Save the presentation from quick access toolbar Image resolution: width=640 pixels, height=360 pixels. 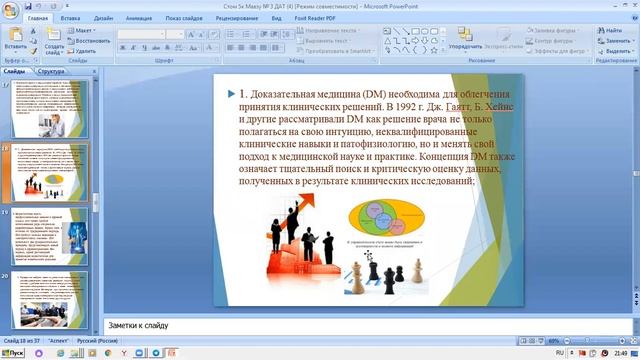pyautogui.click(x=28, y=6)
